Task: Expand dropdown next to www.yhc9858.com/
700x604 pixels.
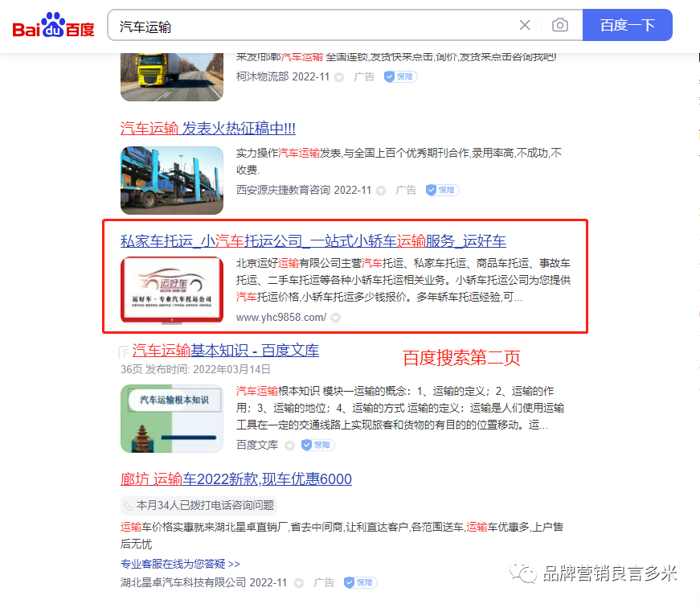Action: click(336, 318)
